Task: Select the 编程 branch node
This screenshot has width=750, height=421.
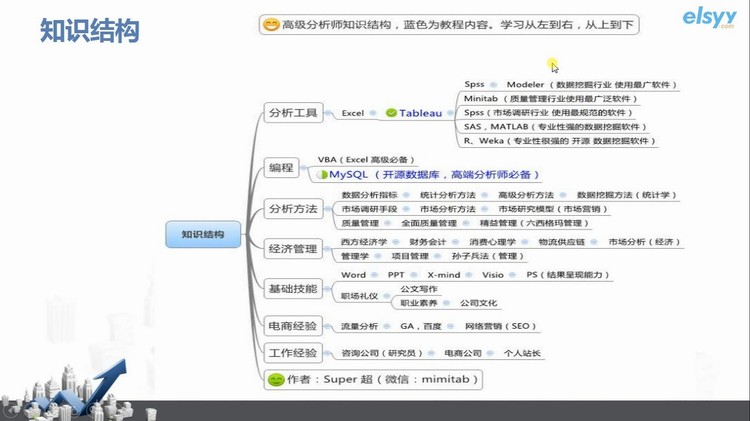Action: [x=281, y=167]
